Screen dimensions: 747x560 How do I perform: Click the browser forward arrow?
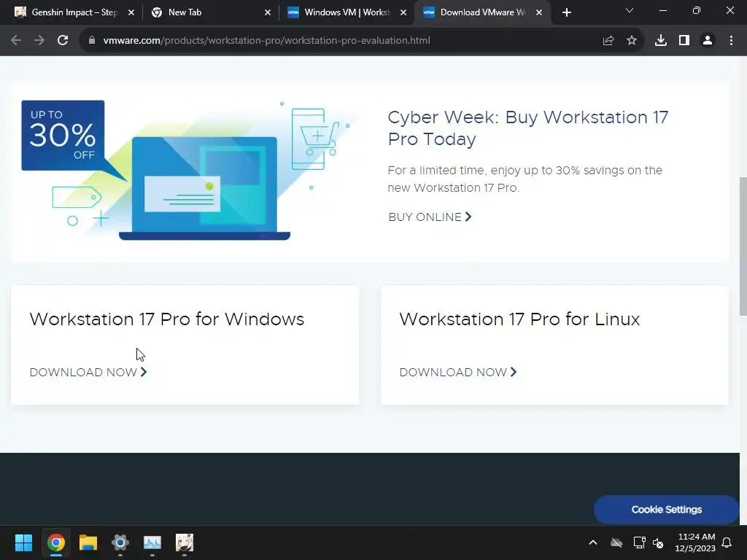[39, 41]
